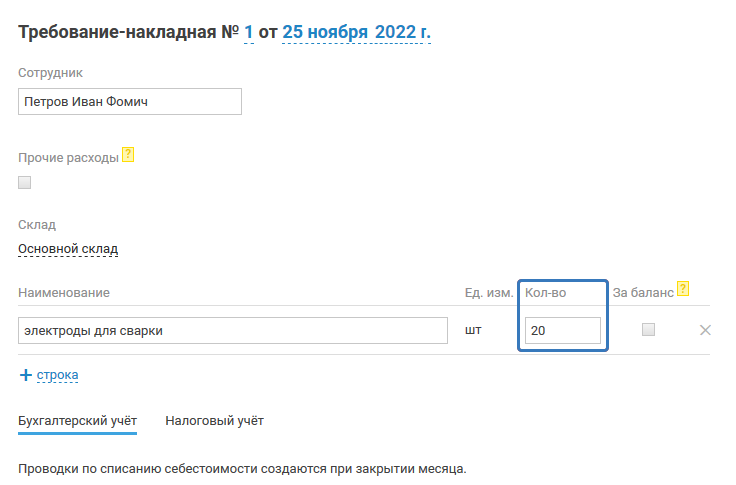Viewport: 736px width, 485px height.
Task: Click the шт unit of measure value
Action: click(473, 330)
